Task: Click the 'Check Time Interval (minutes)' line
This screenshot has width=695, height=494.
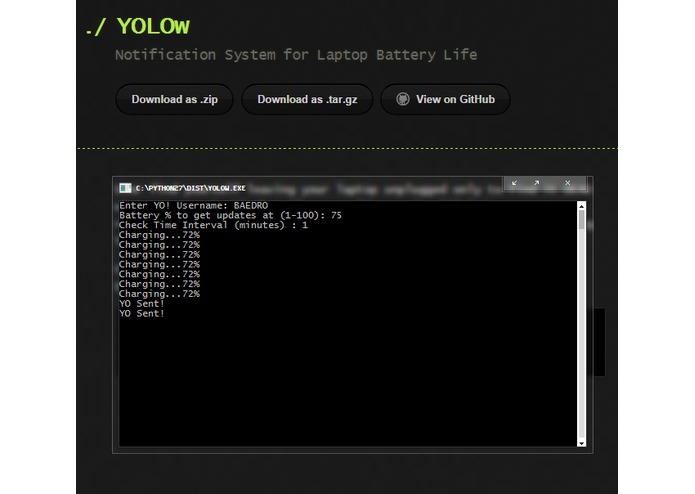Action: pyautogui.click(x=213, y=225)
